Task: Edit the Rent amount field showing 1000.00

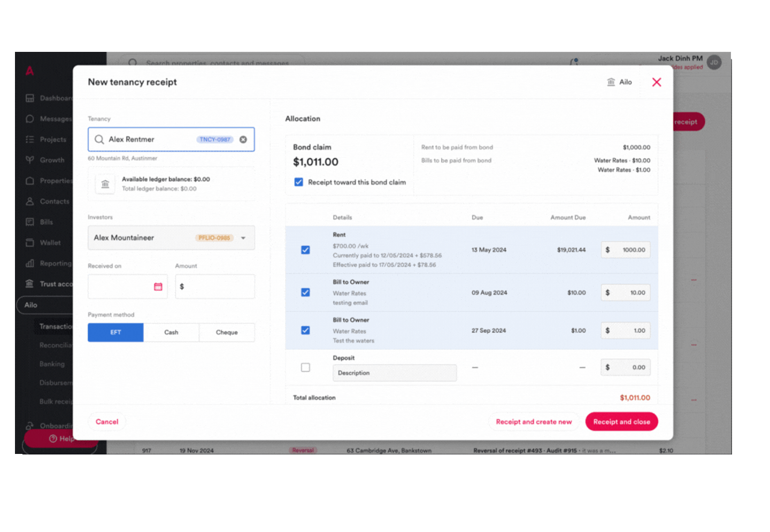Action: 626,250
